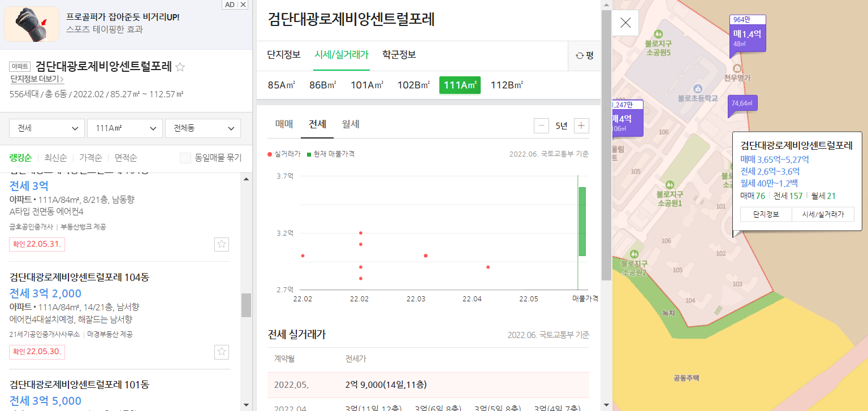This screenshot has height=411, width=868.
Task: Click ad headline 프로골퍼가 잡아준듯 비거리UP!
Action: pyautogui.click(x=123, y=17)
